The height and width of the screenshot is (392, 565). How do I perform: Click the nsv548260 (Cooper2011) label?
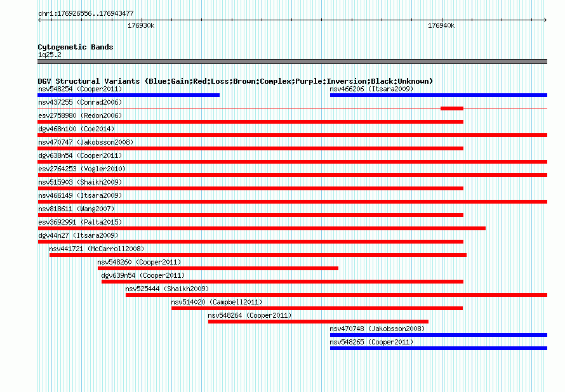pyautogui.click(x=139, y=262)
